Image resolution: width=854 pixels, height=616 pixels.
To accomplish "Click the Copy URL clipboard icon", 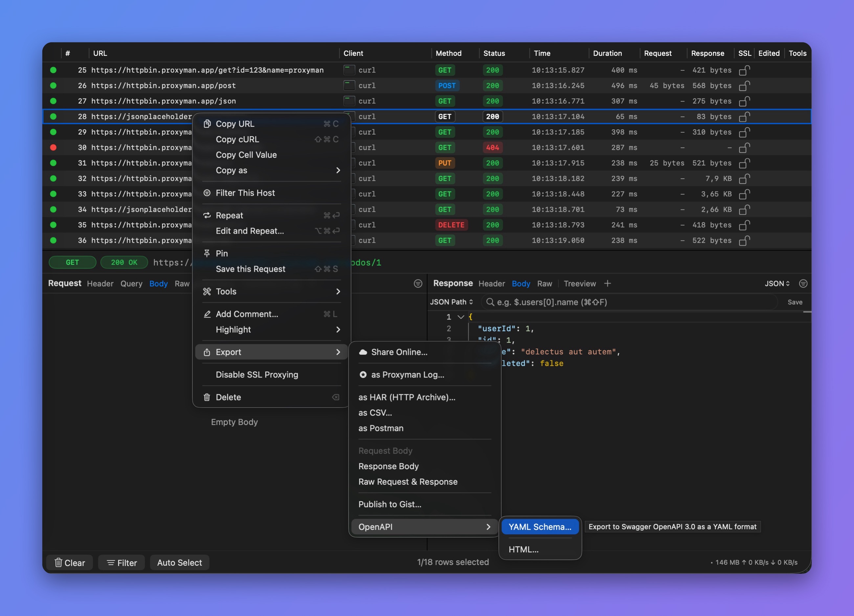I will 207,124.
